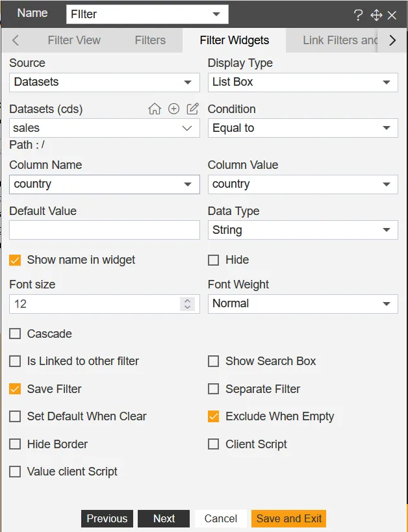Close the filter dialog with X icon
The image size is (408, 532).
(392, 15)
